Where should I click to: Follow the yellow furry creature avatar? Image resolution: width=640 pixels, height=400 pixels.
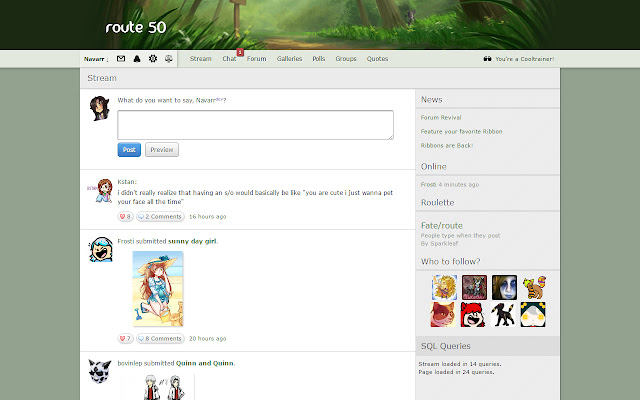pos(444,287)
